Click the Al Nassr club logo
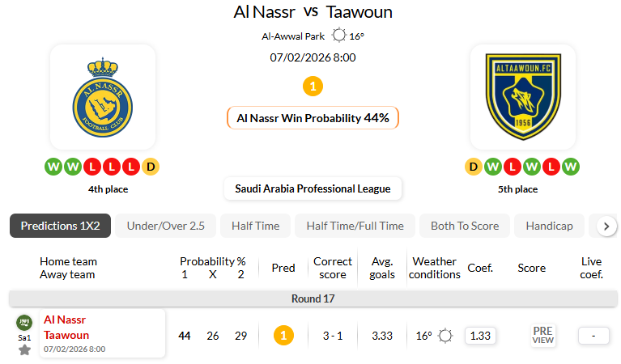 pyautogui.click(x=103, y=97)
